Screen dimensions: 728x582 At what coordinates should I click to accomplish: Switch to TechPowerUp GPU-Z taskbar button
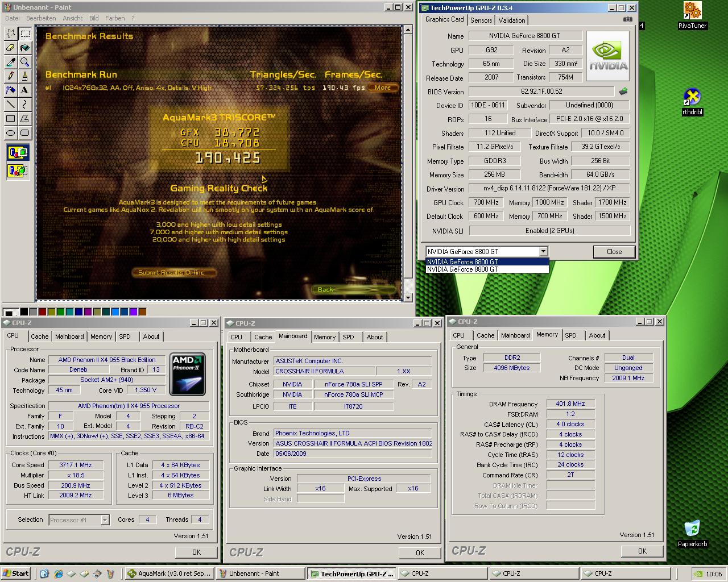coord(351,573)
